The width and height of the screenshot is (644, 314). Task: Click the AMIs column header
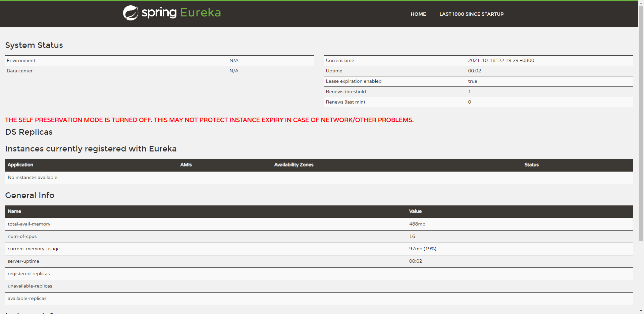(186, 165)
